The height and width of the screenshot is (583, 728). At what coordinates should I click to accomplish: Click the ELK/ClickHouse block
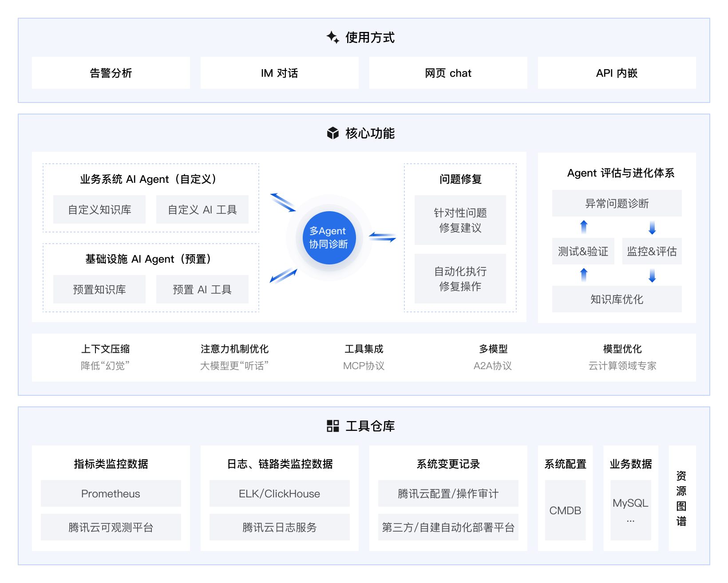point(280,493)
